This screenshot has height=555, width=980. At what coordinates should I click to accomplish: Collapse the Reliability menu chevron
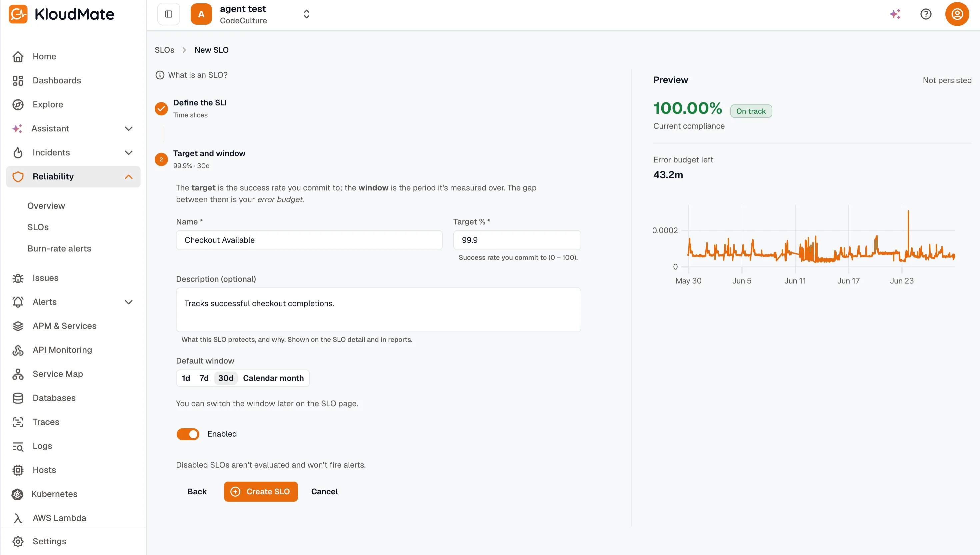click(x=129, y=176)
